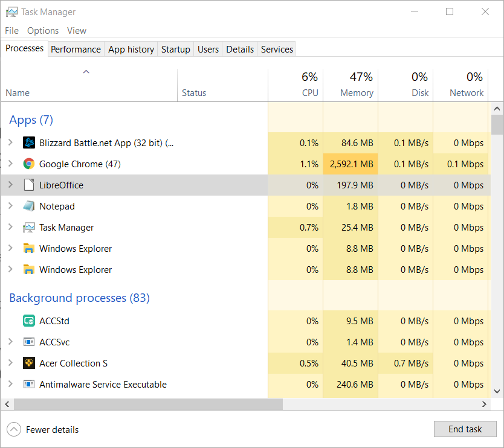
Task: Select the "Antimalware Service Executable" name
Action: tap(103, 385)
